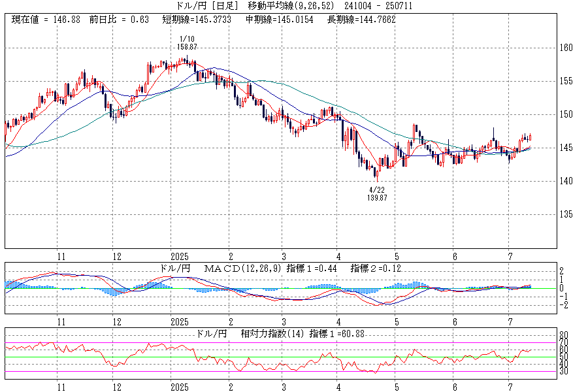588x392 pixels.
Task: Click the 2025 label on main price chart axis
Action: (179, 257)
